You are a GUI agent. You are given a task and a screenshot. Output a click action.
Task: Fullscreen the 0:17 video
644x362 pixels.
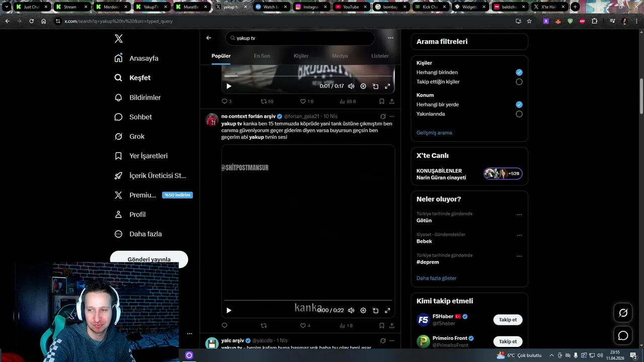[x=387, y=86]
